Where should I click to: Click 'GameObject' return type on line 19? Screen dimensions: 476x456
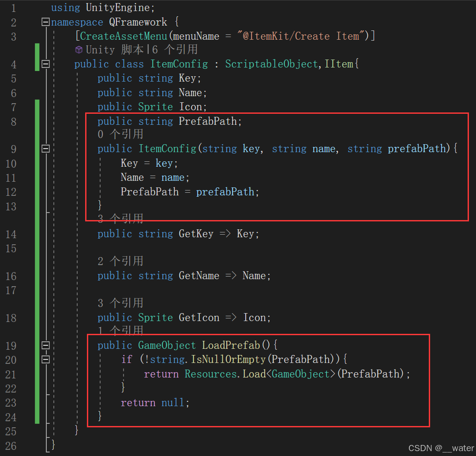pyautogui.click(x=167, y=345)
